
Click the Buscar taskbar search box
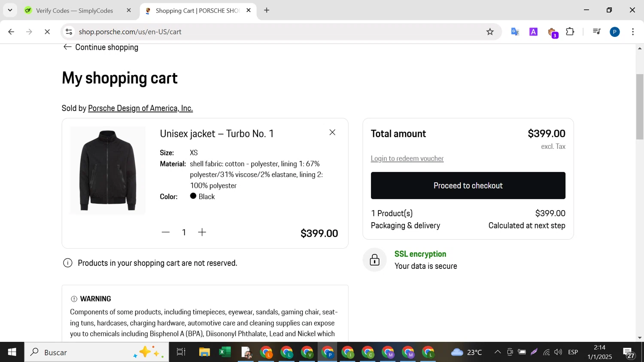click(x=97, y=352)
